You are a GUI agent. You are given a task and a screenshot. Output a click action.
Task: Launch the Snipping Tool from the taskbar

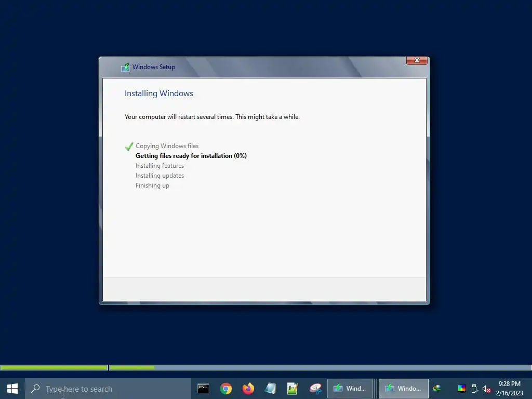pos(315,389)
